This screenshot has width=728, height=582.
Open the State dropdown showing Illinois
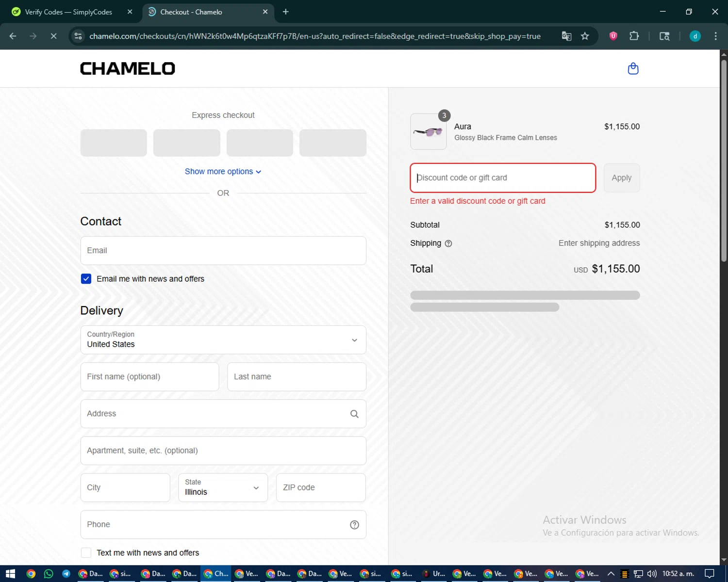223,487
